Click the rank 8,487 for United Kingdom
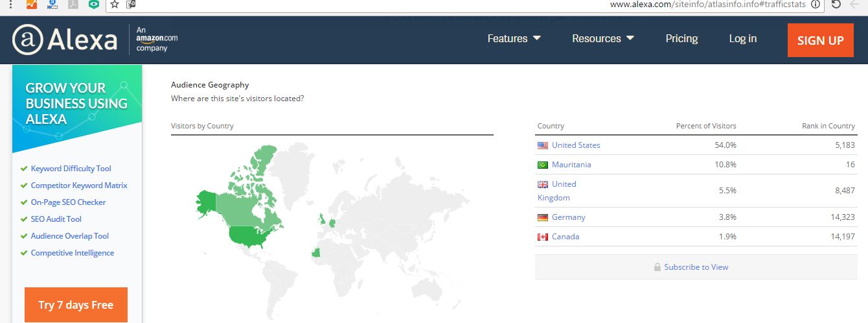Screen dimensions: 868x323 tap(845, 191)
